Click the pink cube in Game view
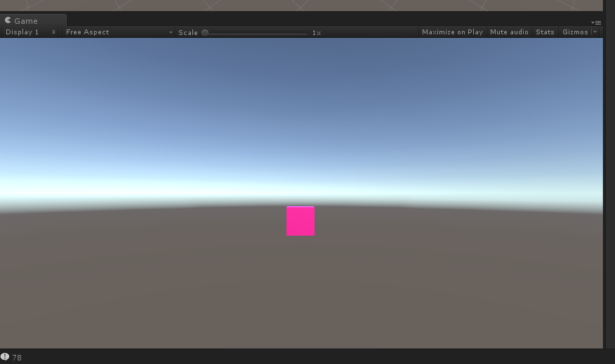Viewport: 615px width, 364px height. pos(300,221)
